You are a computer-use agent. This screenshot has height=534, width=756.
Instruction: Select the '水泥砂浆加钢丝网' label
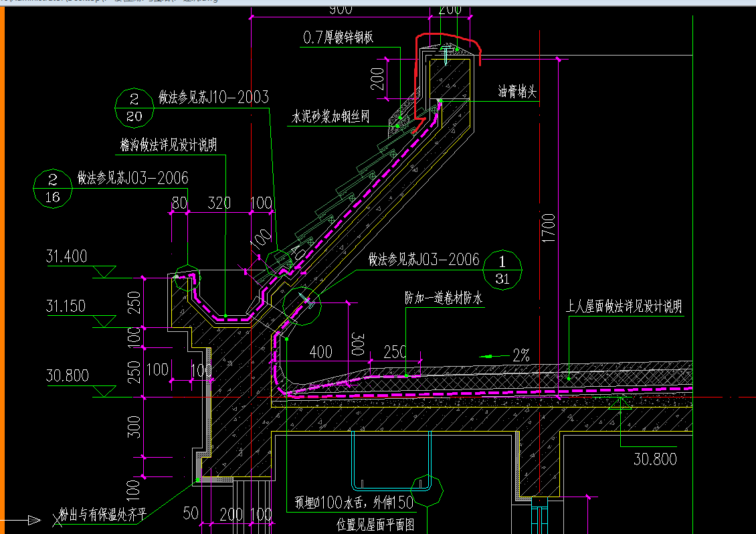330,116
